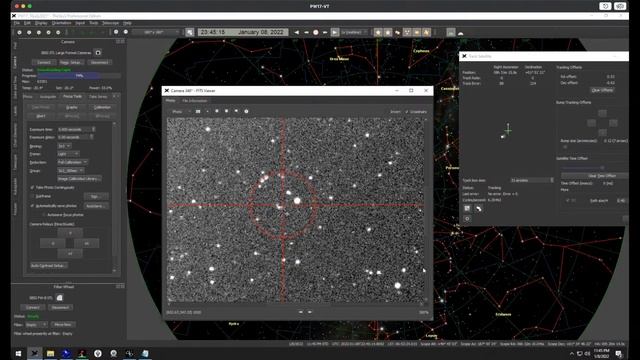The height and width of the screenshot is (360, 640).
Task: Open the Reduction dropdown
Action: tap(73, 162)
